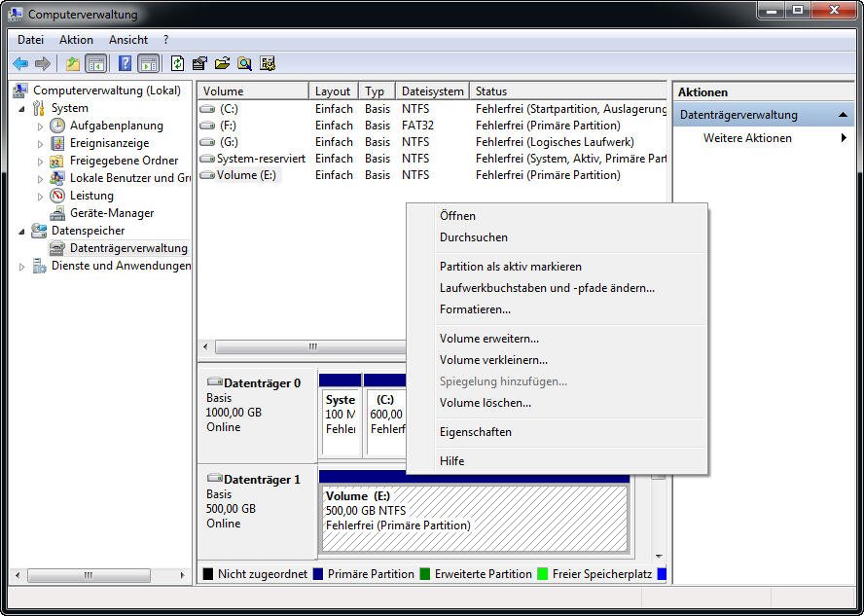This screenshot has width=864, height=616.
Task: Click the blue Back arrow in the toolbar
Action: click(x=20, y=64)
